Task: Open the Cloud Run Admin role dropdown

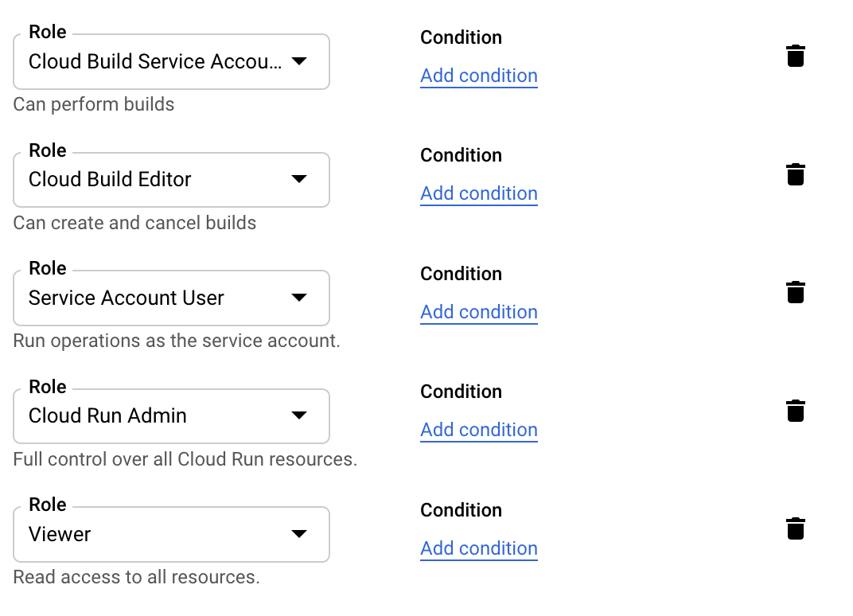Action: click(301, 415)
